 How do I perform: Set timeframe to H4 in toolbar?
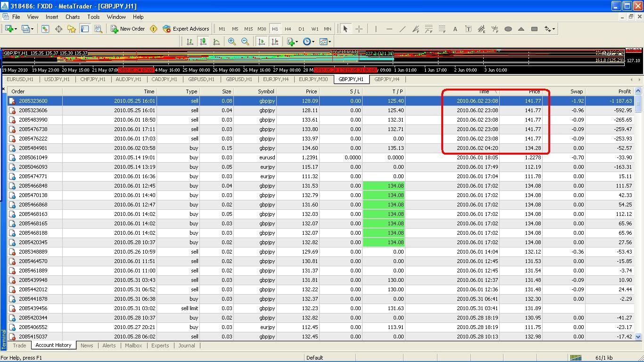coord(288,29)
